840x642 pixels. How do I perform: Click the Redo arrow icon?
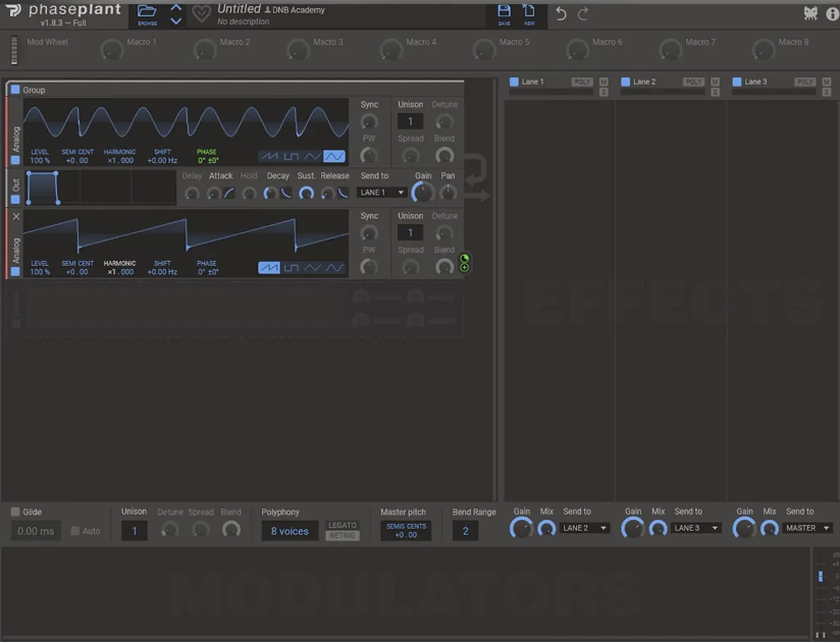[x=583, y=14]
